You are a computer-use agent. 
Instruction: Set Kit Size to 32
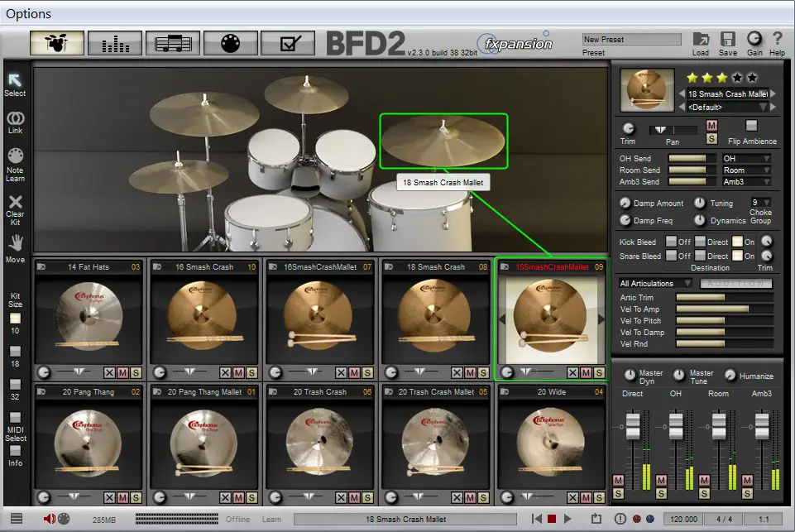click(15, 384)
